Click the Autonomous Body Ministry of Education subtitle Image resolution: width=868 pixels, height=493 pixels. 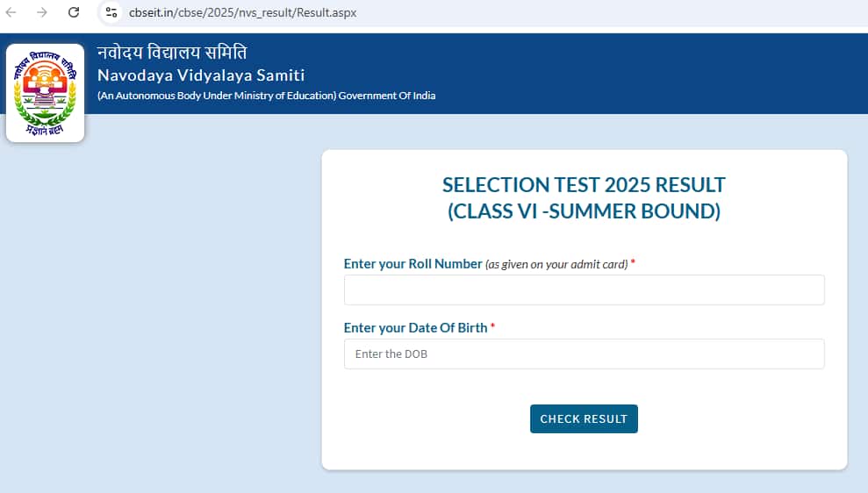[x=266, y=96]
